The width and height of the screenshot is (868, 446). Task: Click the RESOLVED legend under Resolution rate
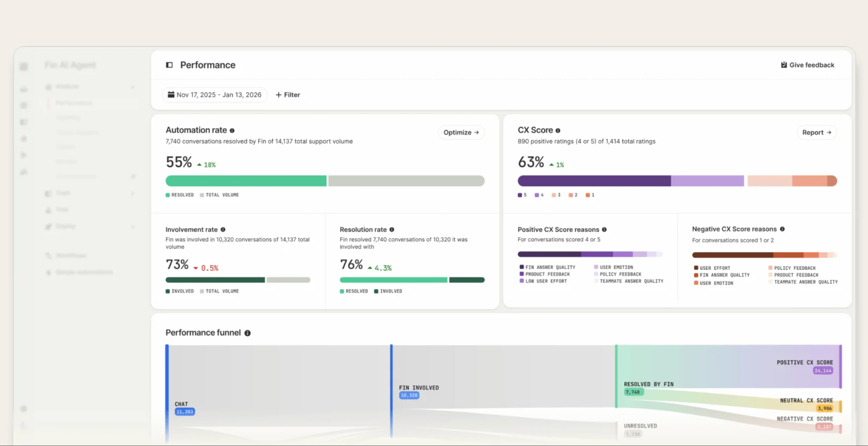354,291
